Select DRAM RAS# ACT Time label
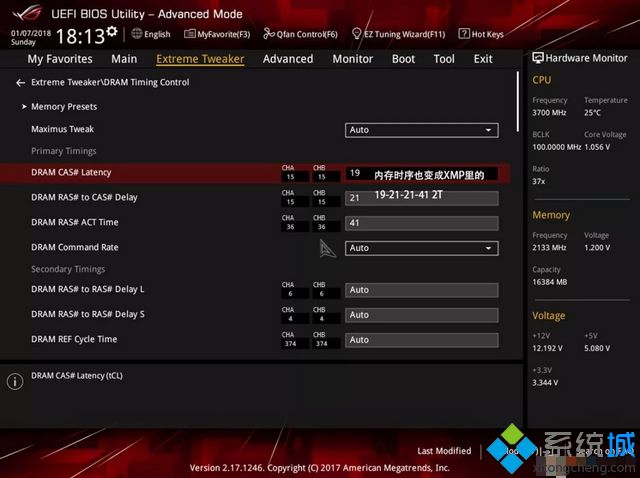This screenshot has width=640, height=478. (x=75, y=222)
